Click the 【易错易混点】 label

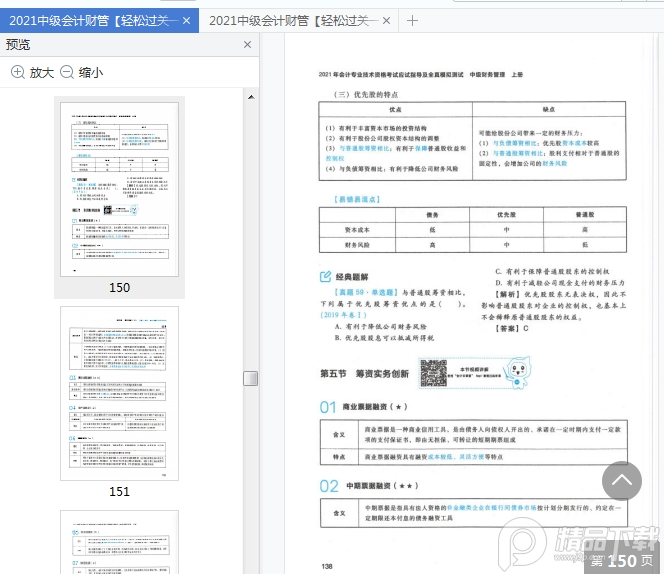point(357,199)
